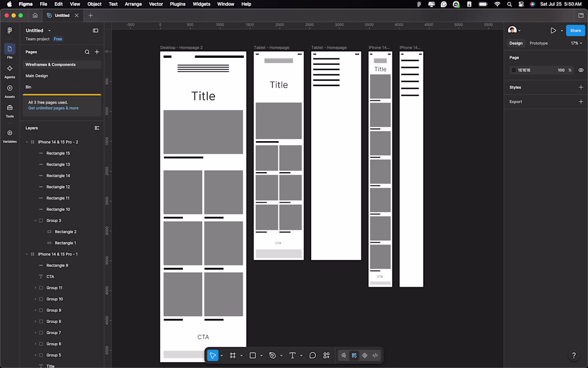Open the 17% zoom dropdown
The height and width of the screenshot is (368, 588).
[577, 43]
